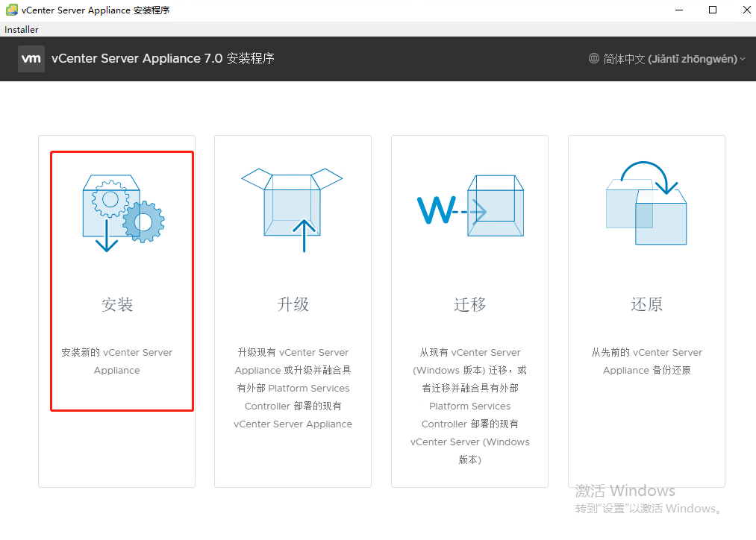Viewport: 756px width, 540px height.
Task: Click description '安装新的 vCenter Server Appliance'
Action: (x=117, y=361)
